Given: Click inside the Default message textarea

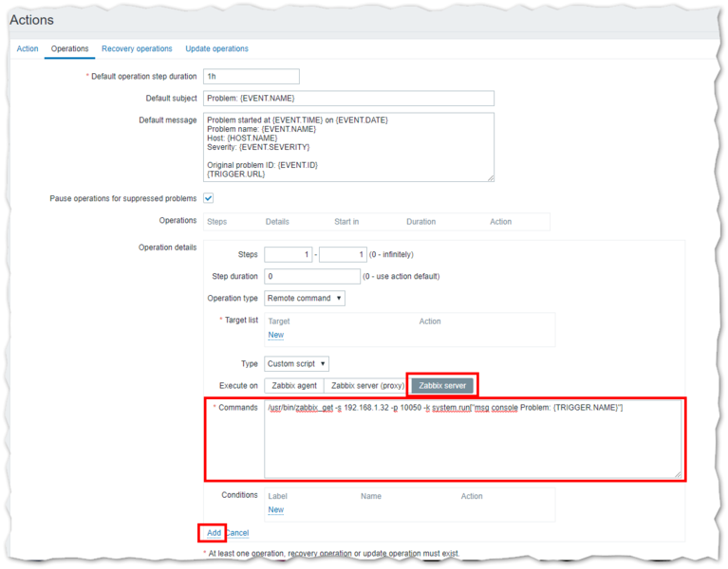Looking at the screenshot, I should coord(348,146).
